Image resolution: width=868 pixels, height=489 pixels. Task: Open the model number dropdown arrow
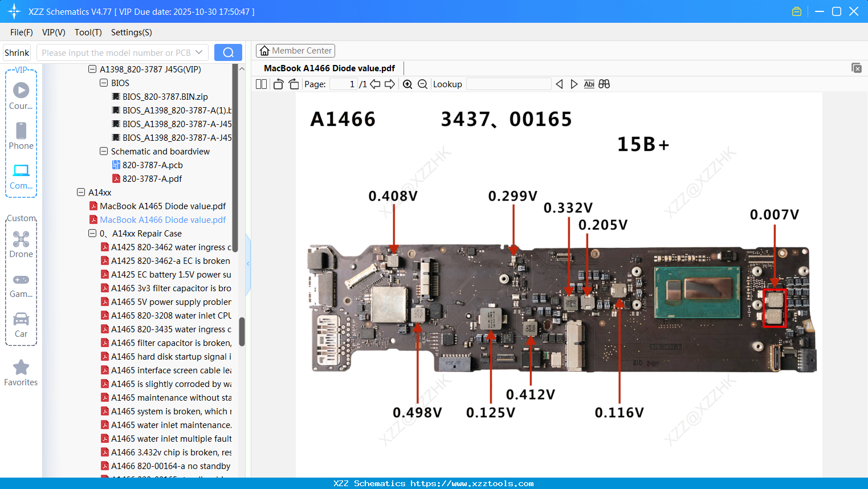[x=199, y=52]
